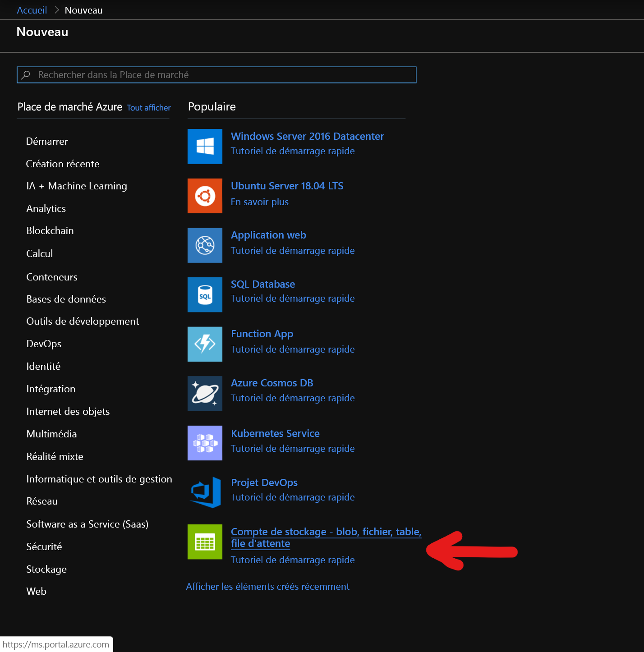Viewport: 644px width, 652px height.
Task: Focus the Rechercher dans la Place de marché field
Action: pos(216,75)
